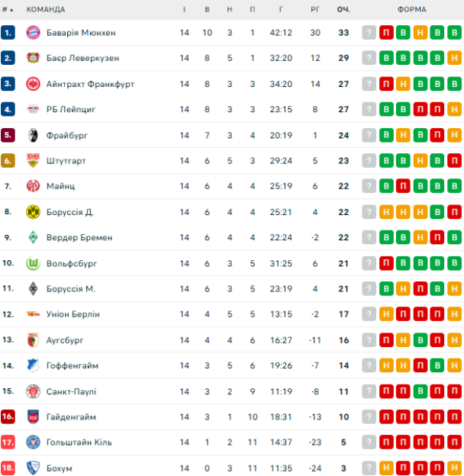Screen dimensions: 464x476
Task: Sort standings by ОЧ. points header
Action: (343, 9)
